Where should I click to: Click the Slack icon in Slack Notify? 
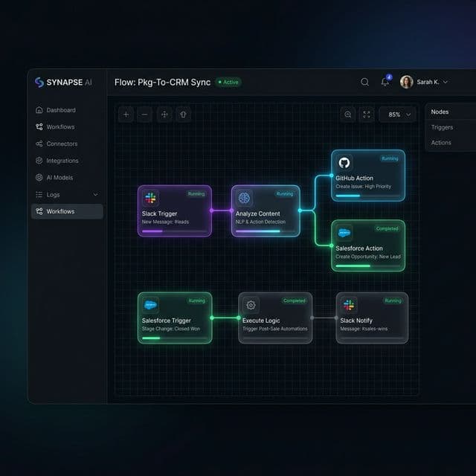349,305
